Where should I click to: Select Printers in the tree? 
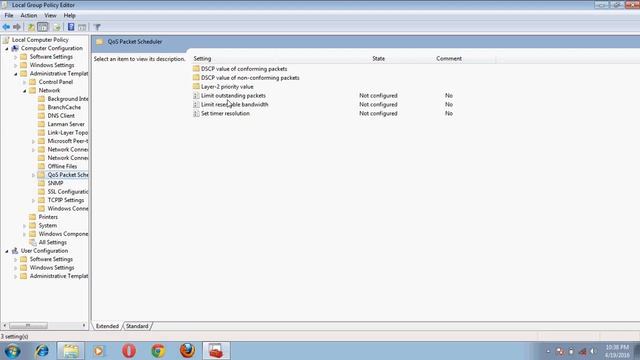[48, 217]
